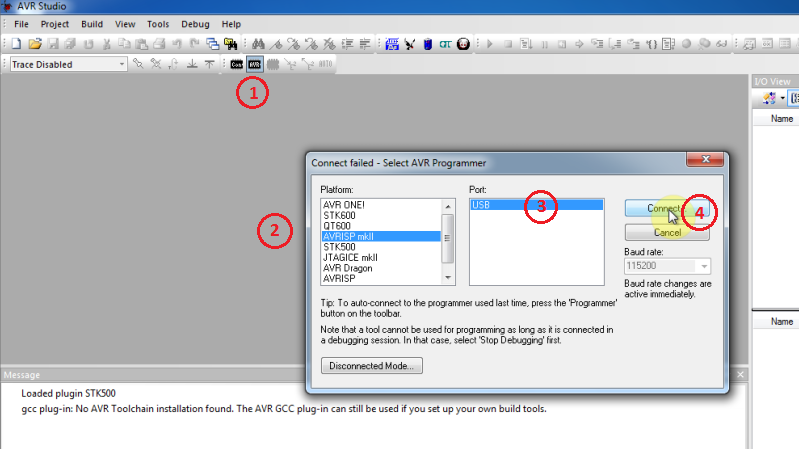Select JTAGICE mkII in Platform list
The height and width of the screenshot is (449, 799).
[381, 257]
